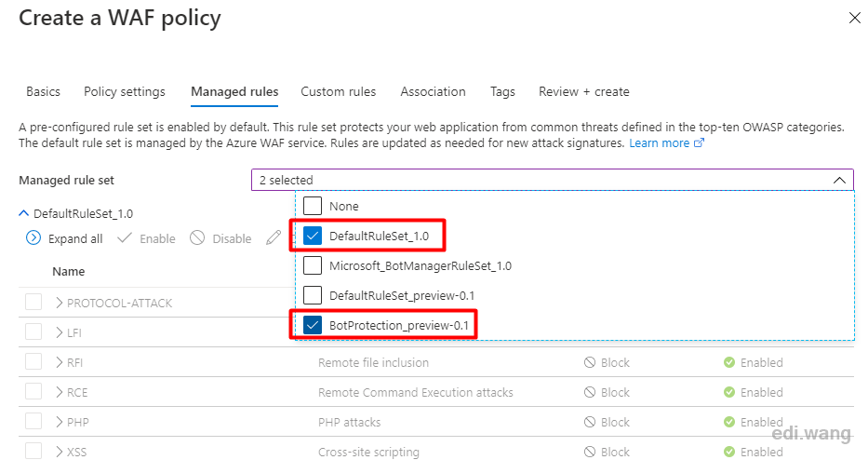
Task: Expand the PROTOCOL-ATTACK rule group
Action: coord(60,303)
